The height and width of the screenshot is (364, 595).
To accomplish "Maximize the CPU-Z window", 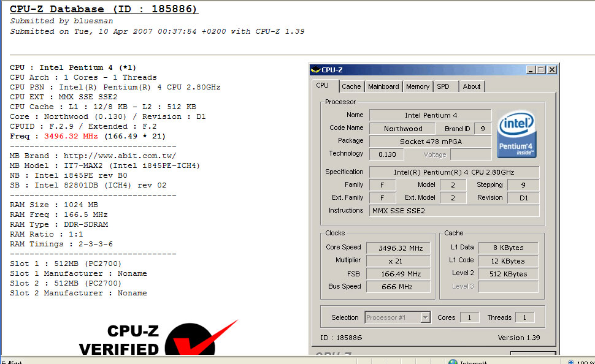I will 541,70.
